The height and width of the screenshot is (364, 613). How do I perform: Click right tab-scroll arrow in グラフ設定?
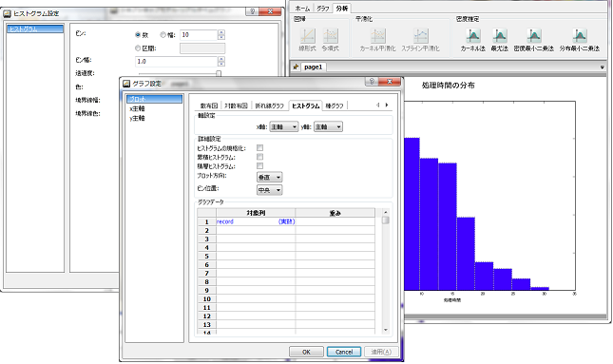click(387, 105)
